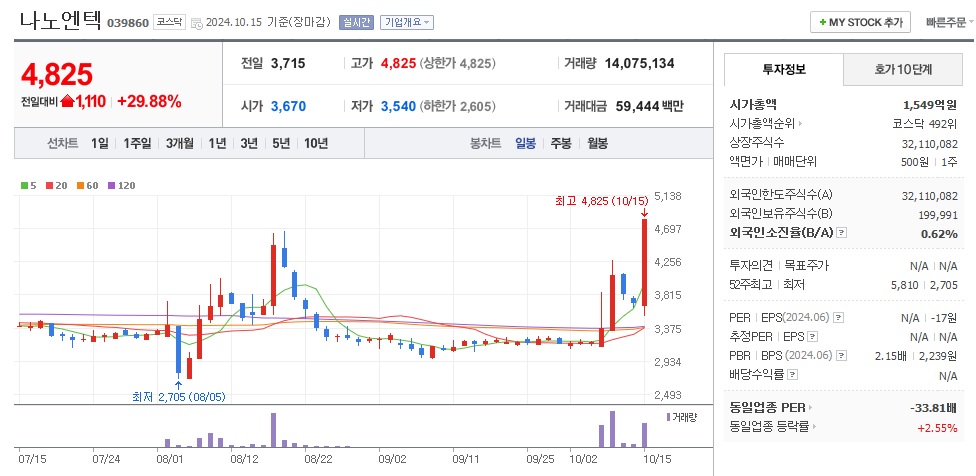Click the 실시간 badge
The image size is (976, 476).
(x=356, y=22)
